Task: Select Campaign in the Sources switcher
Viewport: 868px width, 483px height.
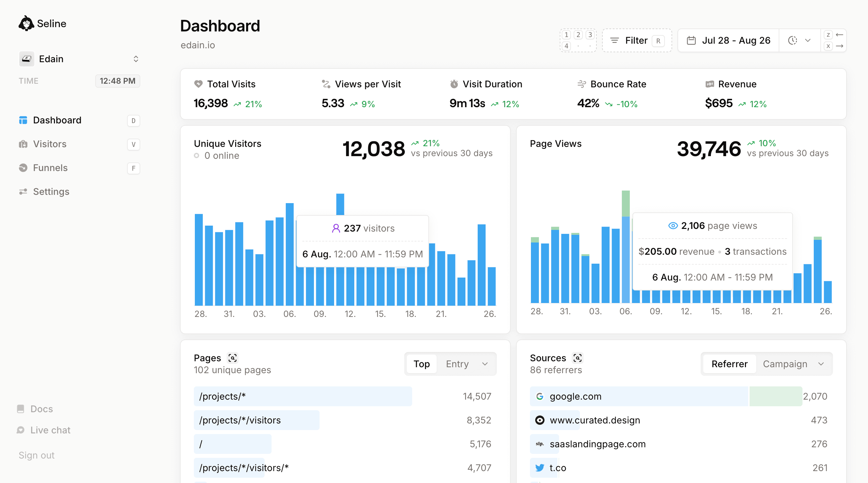Action: pos(785,364)
